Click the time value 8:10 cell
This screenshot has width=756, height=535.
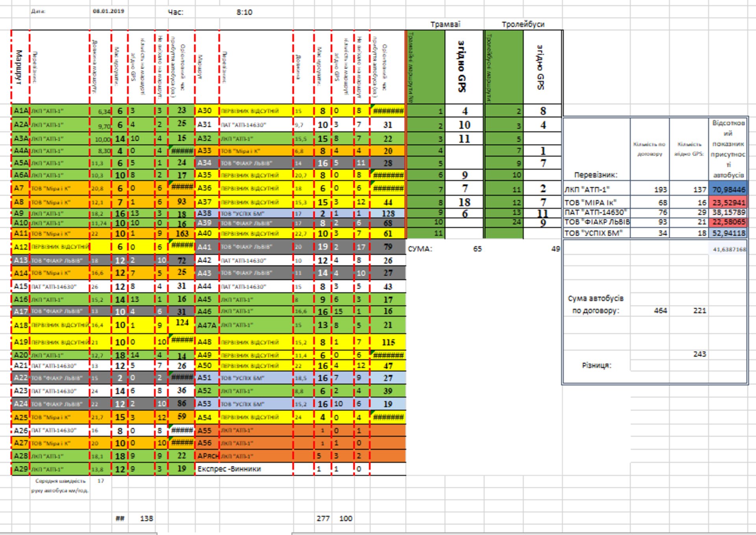[244, 12]
